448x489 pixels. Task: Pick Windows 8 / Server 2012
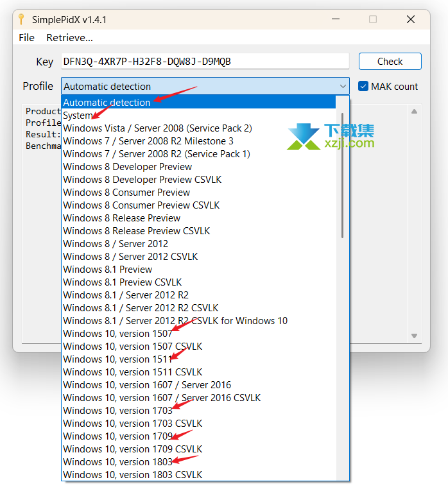[x=199, y=244]
